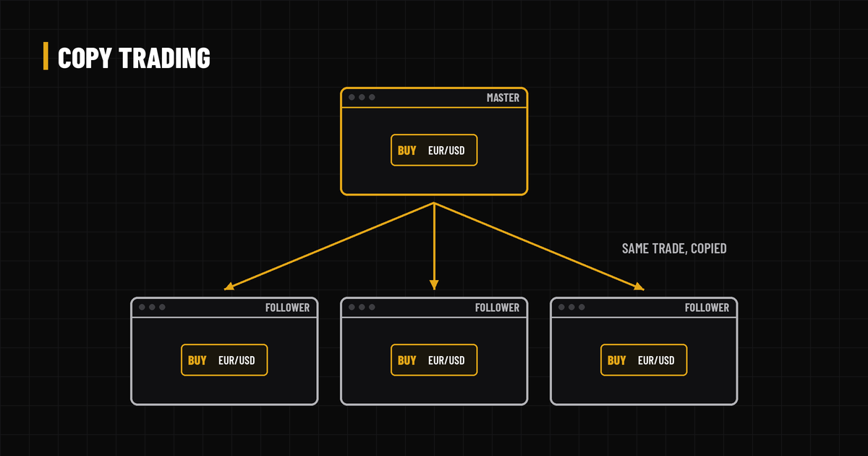Select BUY EUR/USD in the right Follower window
Image resolution: width=868 pixels, height=456 pixels.
pyautogui.click(x=644, y=360)
